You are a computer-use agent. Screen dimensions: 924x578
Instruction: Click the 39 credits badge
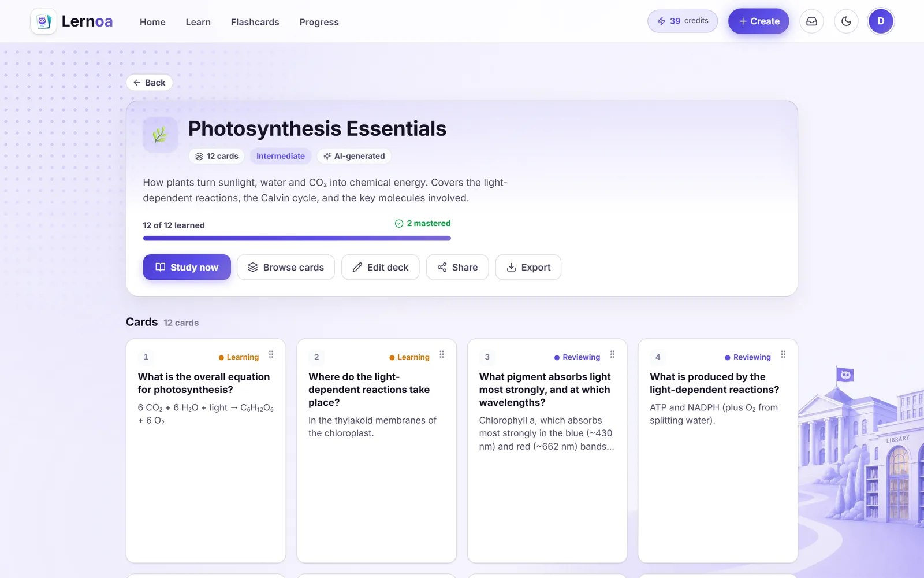pyautogui.click(x=683, y=21)
